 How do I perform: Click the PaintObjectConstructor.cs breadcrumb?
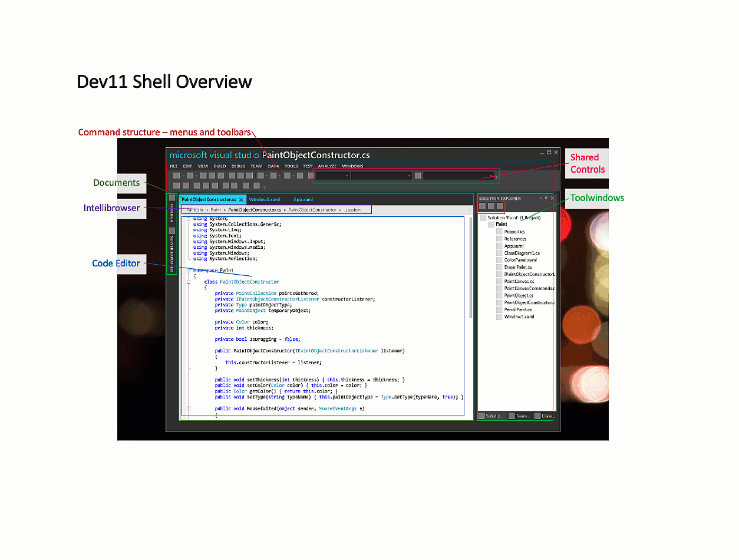(x=255, y=210)
